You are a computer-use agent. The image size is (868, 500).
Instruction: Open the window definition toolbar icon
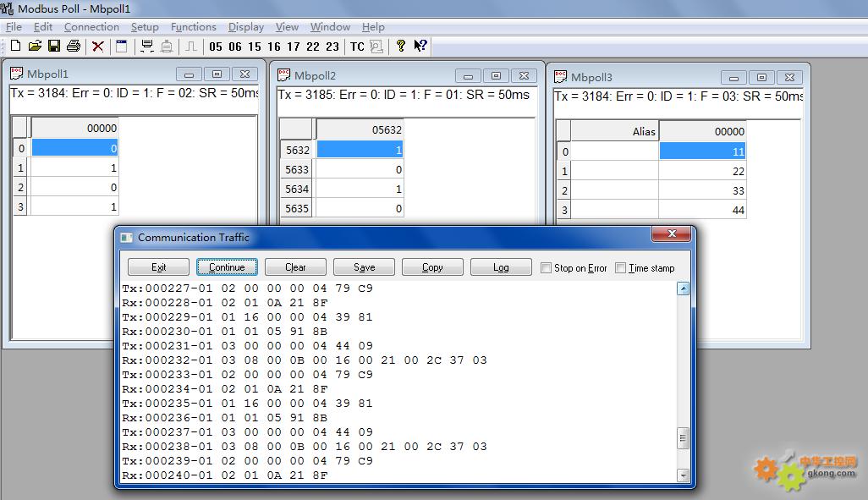click(x=121, y=47)
